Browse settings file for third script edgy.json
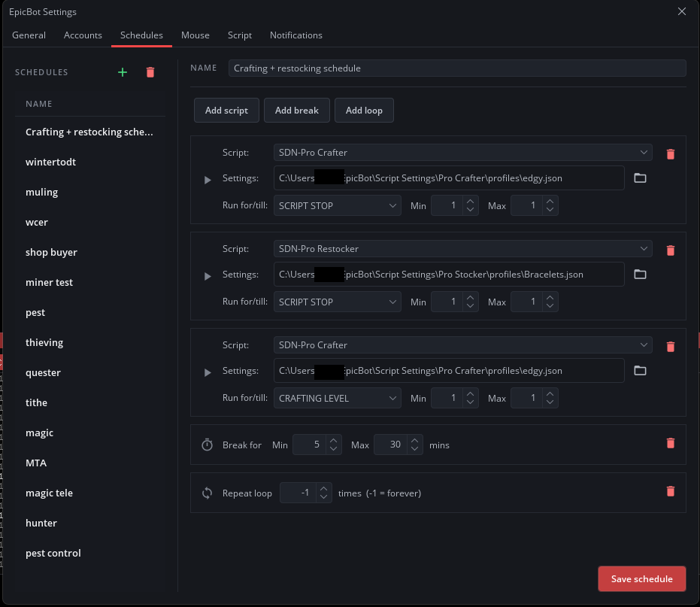 pos(640,370)
